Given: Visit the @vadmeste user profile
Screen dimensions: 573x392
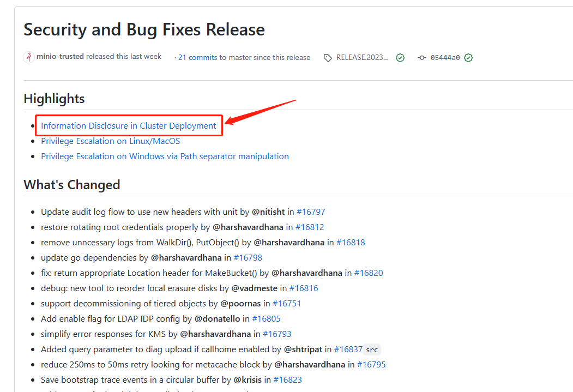Looking at the screenshot, I should [255, 288].
